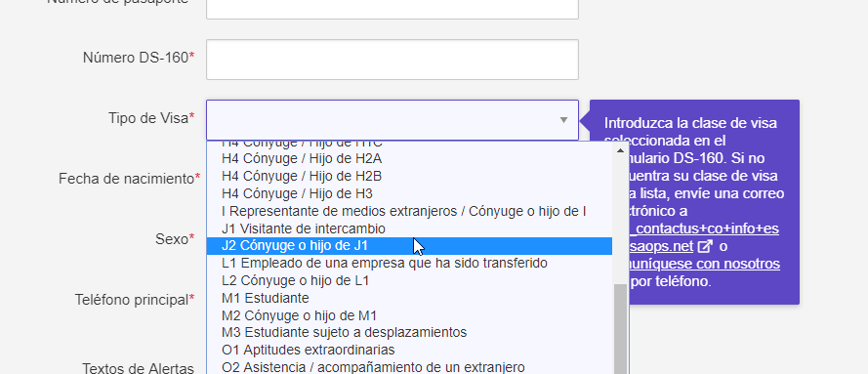Click the 'Textos de Alertas' label

[139, 368]
